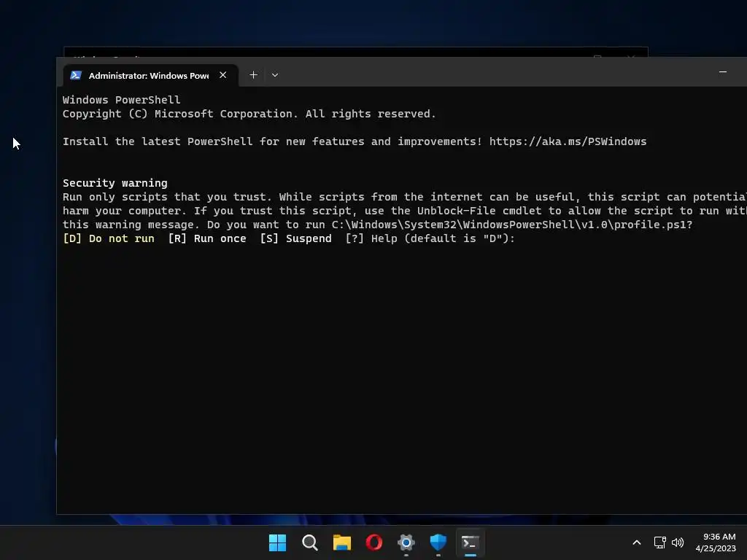747x560 pixels.
Task: Show hidden system tray icons
Action: point(636,542)
